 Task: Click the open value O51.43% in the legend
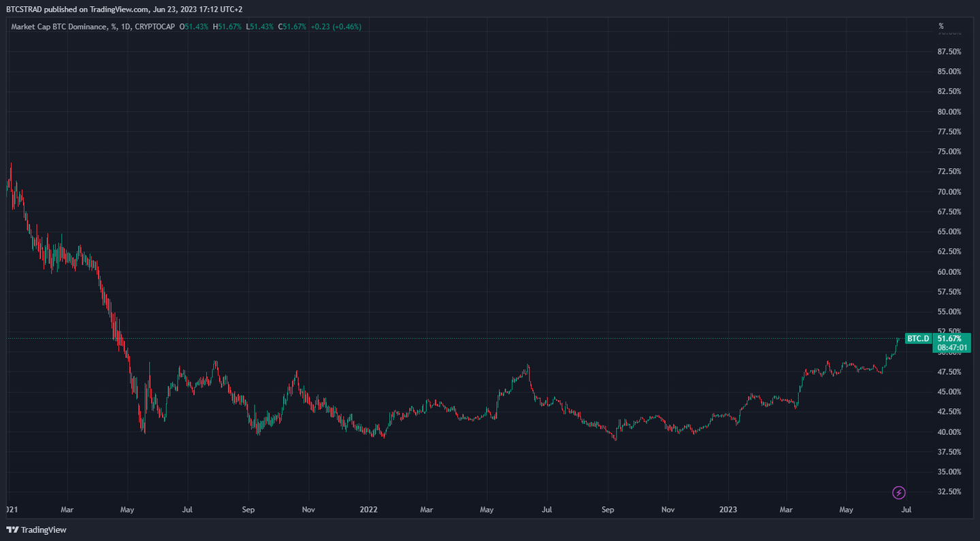tap(195, 27)
